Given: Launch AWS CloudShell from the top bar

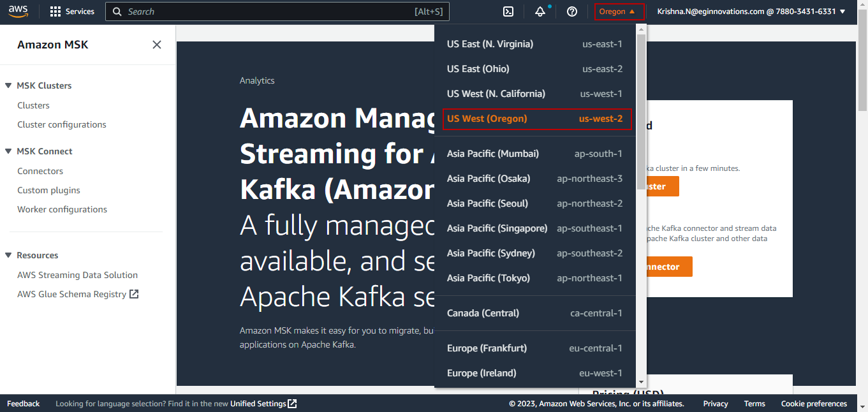Looking at the screenshot, I should pyautogui.click(x=508, y=11).
